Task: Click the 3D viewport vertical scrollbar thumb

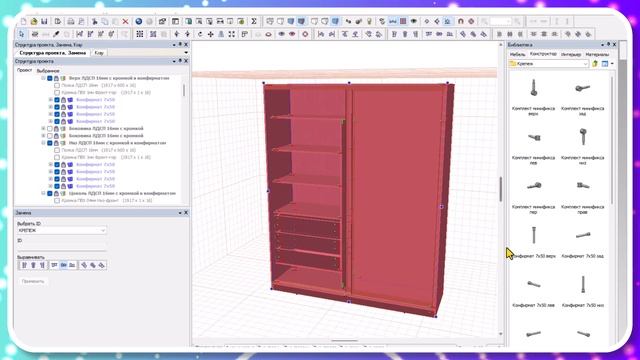Action: (501, 189)
